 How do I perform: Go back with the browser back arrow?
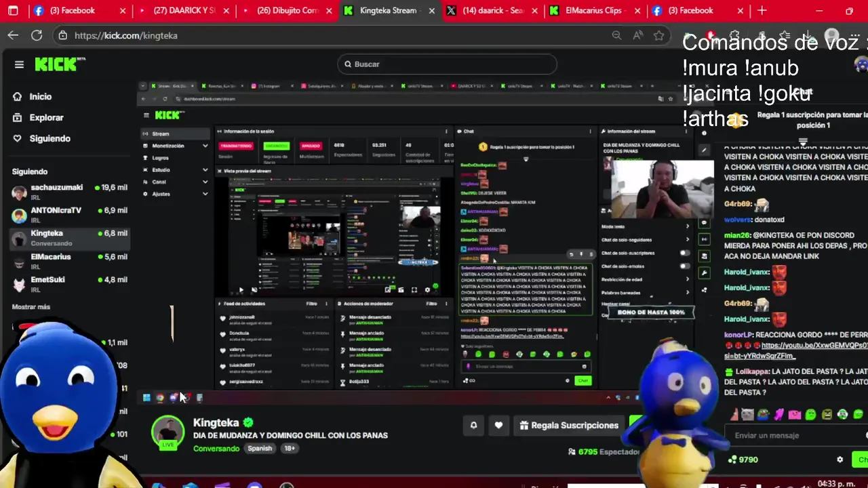(x=14, y=35)
